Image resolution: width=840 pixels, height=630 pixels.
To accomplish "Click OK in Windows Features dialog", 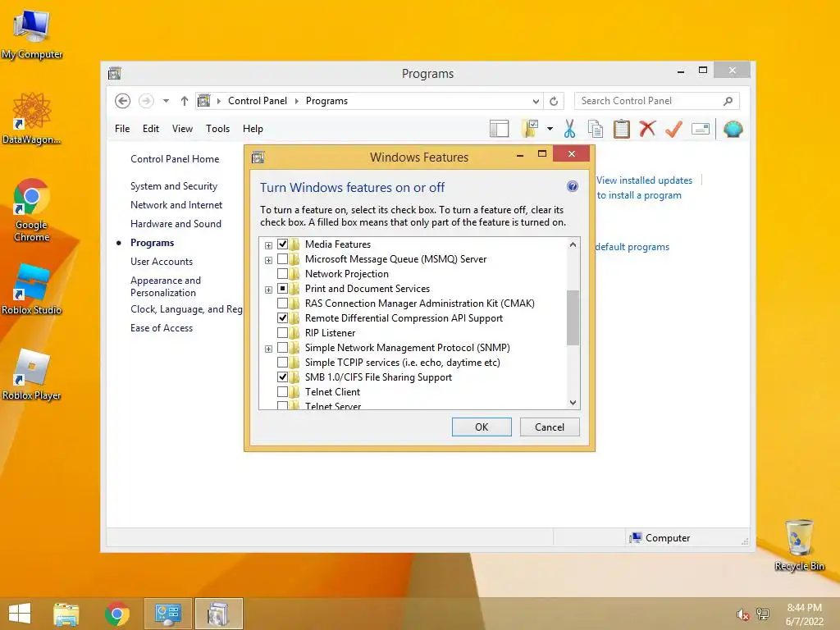I will [482, 427].
